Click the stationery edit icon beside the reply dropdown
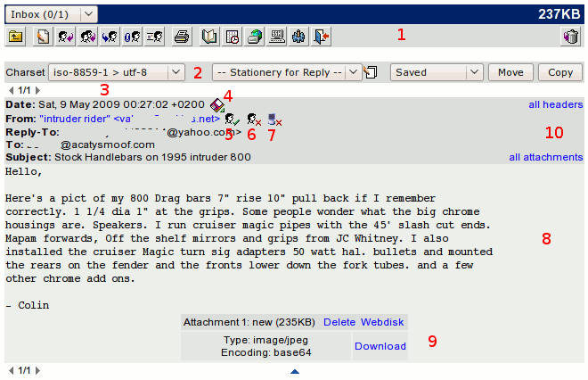588x380 pixels. 372,72
